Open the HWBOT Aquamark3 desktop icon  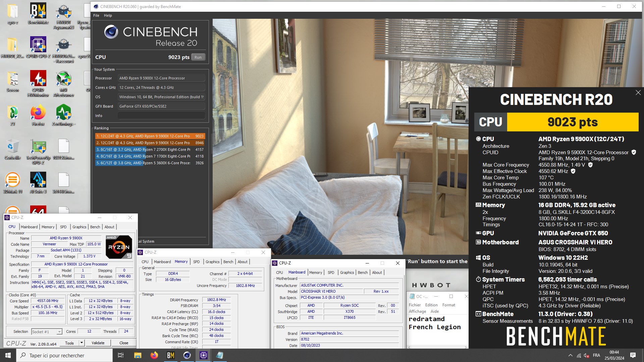click(x=63, y=16)
